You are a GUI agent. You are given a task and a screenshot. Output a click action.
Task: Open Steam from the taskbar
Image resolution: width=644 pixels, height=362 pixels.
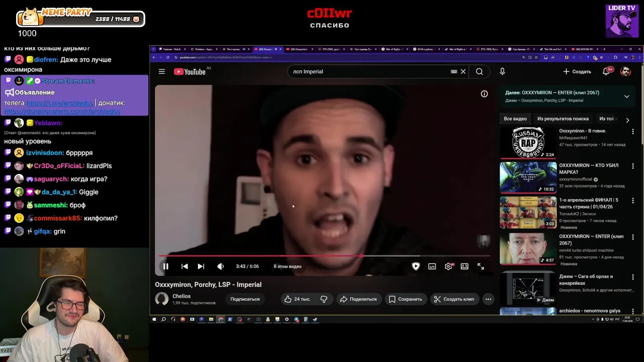tap(315, 319)
